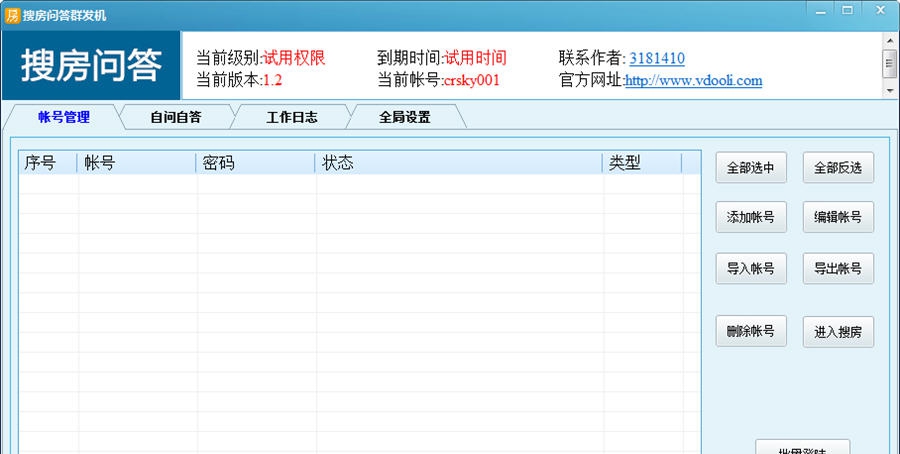Click the 全部选中 button
Screen dimensions: 900x454
click(751, 168)
